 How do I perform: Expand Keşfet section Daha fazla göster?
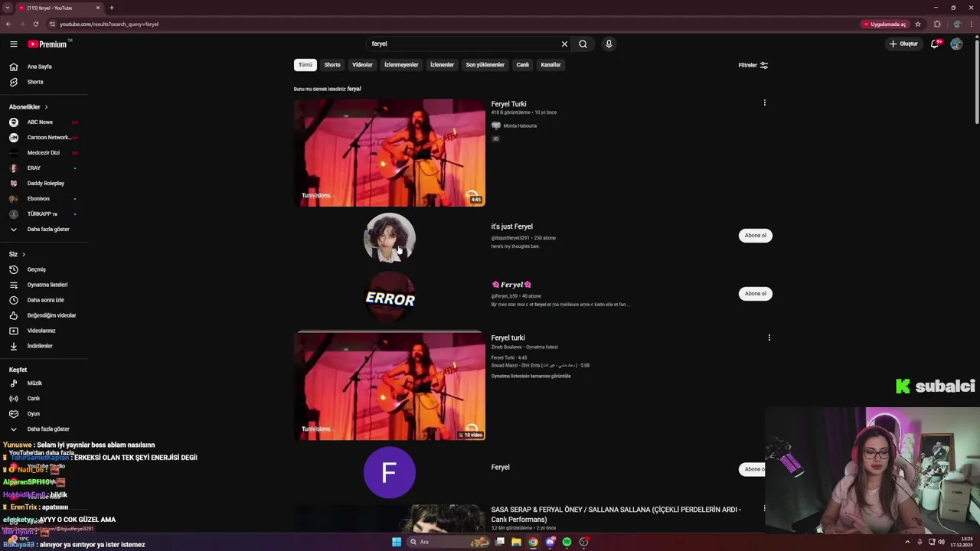point(48,429)
